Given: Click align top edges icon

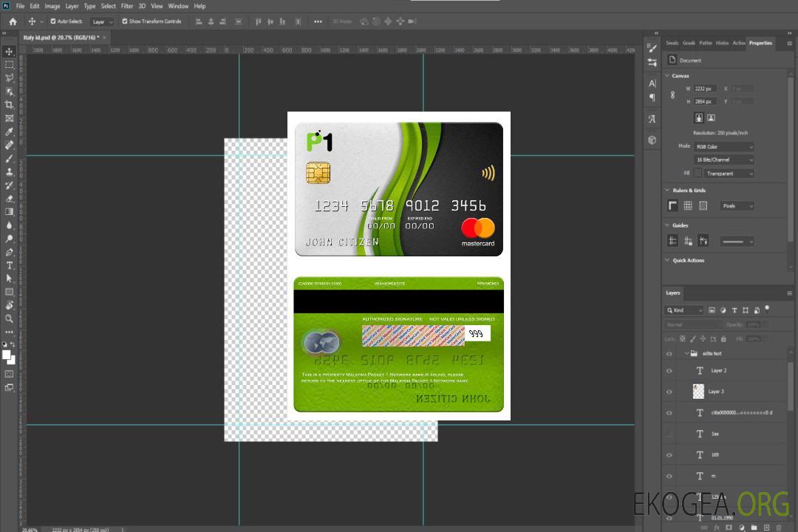Looking at the screenshot, I should 258,21.
